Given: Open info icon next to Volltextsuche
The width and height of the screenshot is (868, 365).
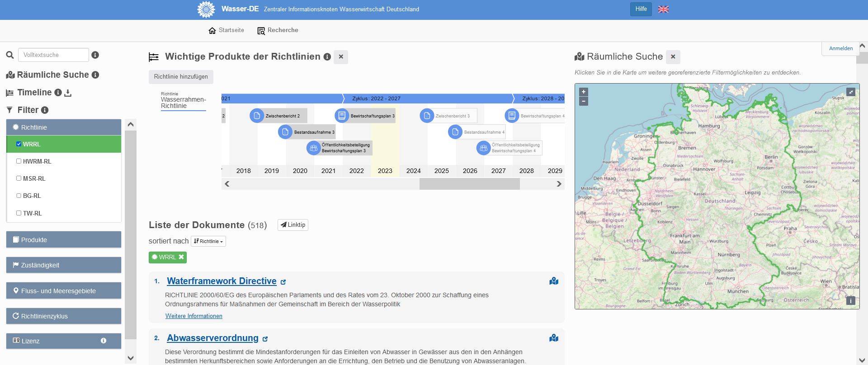Looking at the screenshot, I should coord(95,55).
